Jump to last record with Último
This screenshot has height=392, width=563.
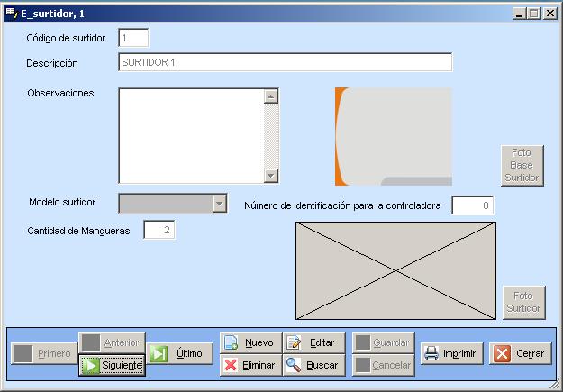[180, 353]
